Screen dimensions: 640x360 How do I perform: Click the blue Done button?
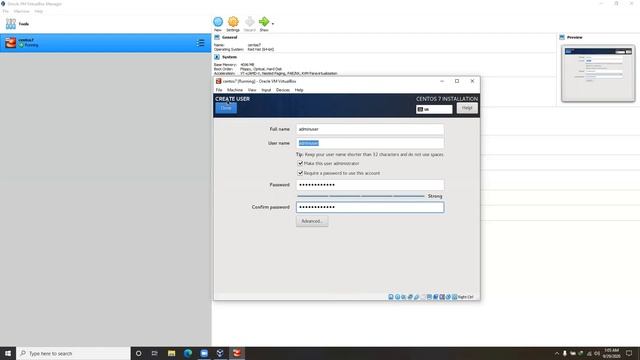pos(226,108)
